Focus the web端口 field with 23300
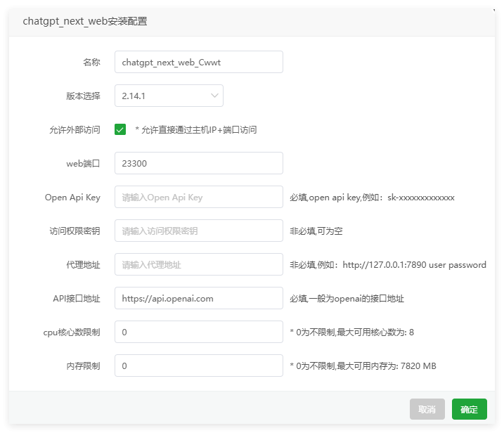 point(198,163)
